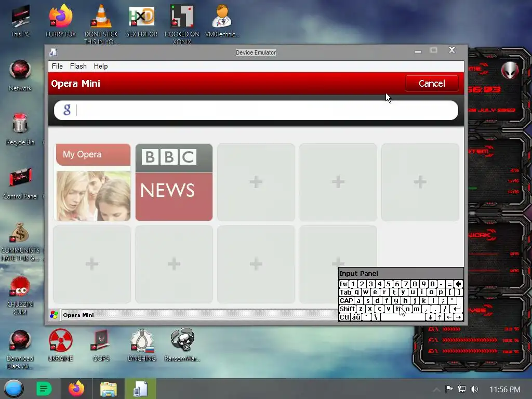Select the VLC cone desktop icon

click(101, 24)
